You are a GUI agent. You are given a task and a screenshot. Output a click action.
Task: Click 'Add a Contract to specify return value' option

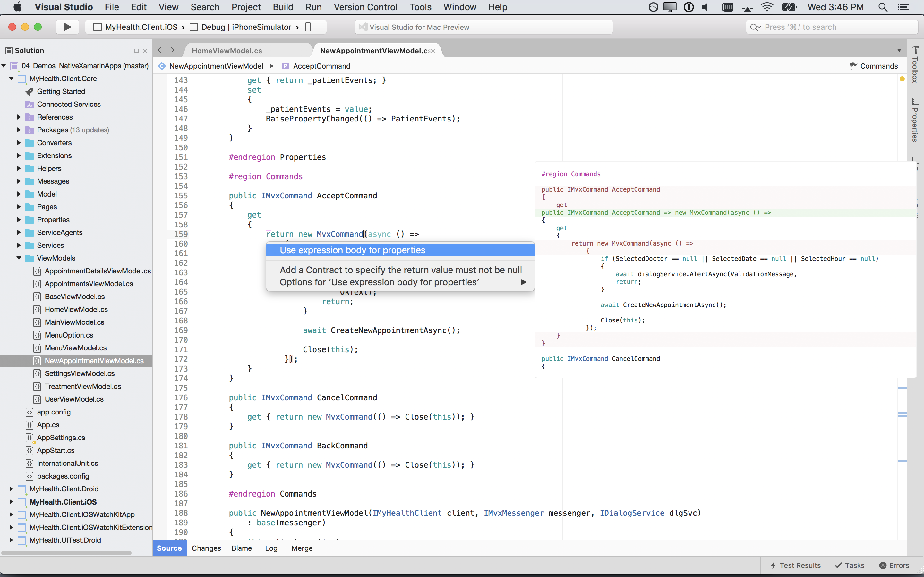click(400, 269)
